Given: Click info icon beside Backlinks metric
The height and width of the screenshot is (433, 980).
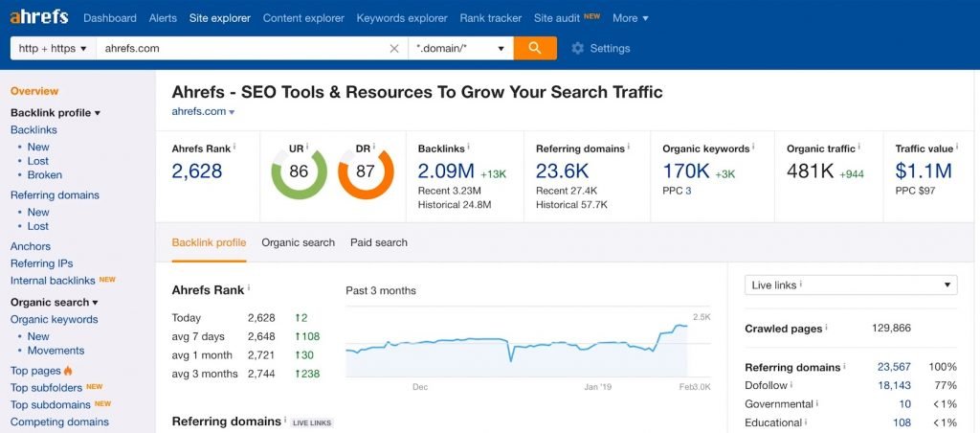Looking at the screenshot, I should point(468,147).
